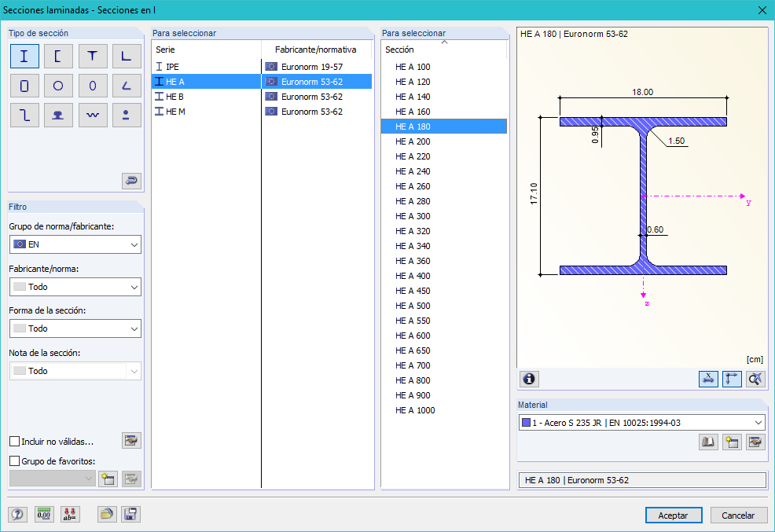The height and width of the screenshot is (532, 775).
Task: Select section HE A 600
Action: point(444,336)
